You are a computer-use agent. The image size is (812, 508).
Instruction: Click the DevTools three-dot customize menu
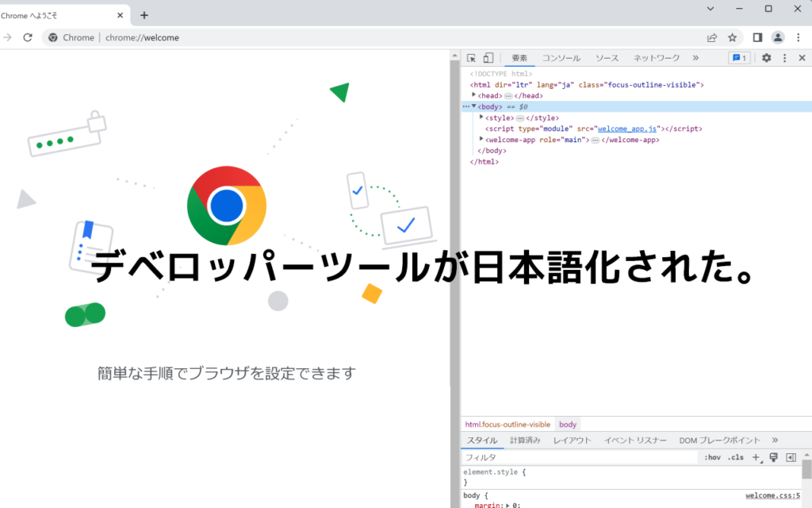784,58
